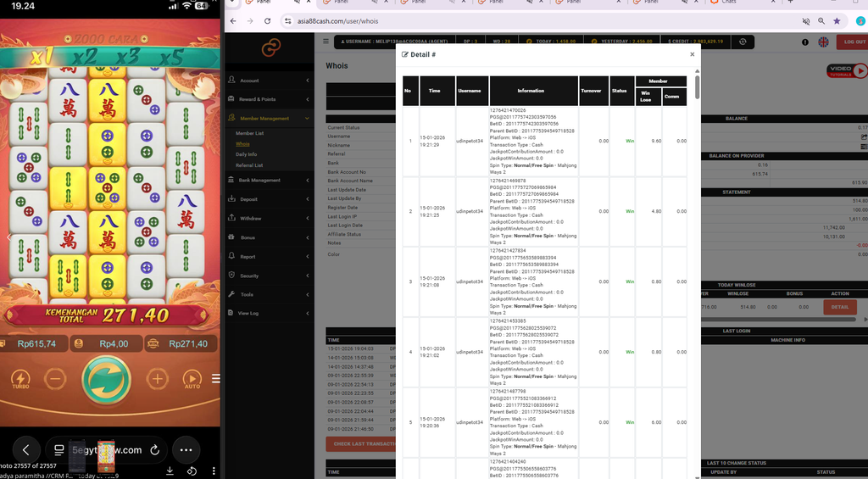
Task: Click the previous photo arrow at viewer edge
Action: [8, 237]
